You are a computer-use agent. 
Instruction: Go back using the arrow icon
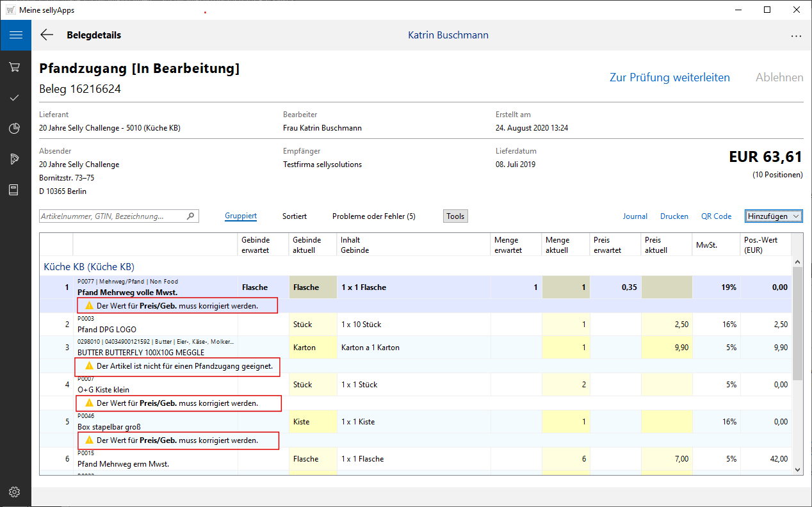click(x=47, y=35)
